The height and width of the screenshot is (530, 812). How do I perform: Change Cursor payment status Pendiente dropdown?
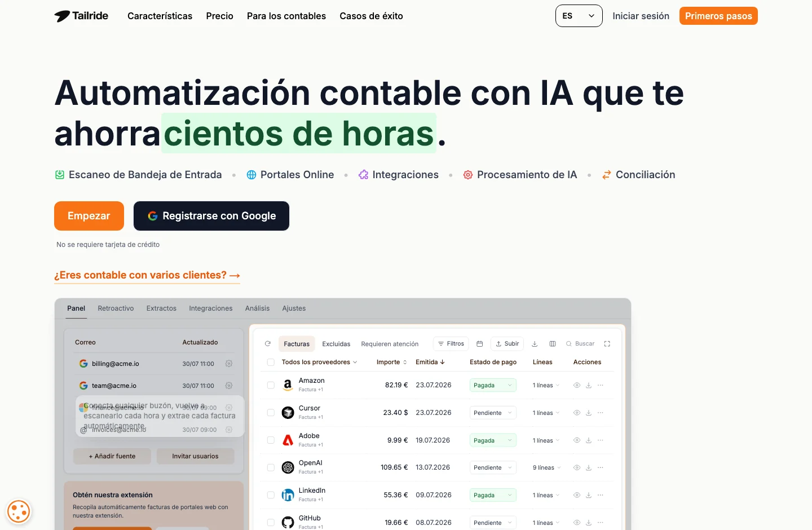[x=493, y=413]
